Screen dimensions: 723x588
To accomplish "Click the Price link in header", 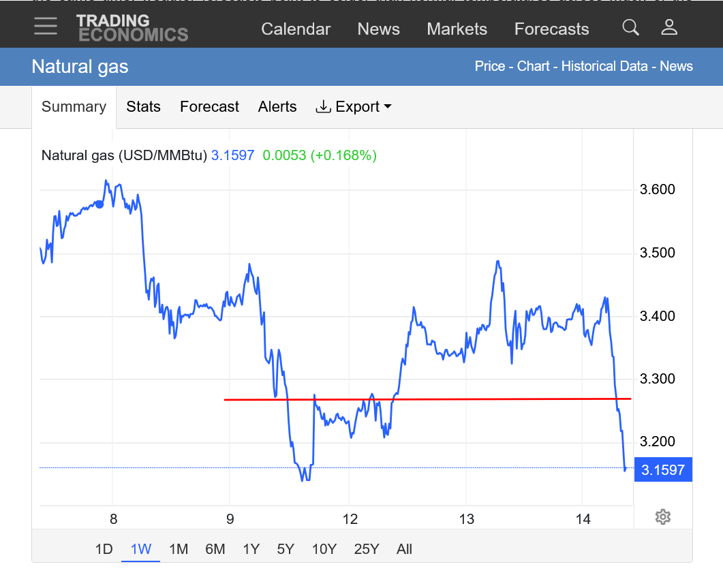I will 489,67.
